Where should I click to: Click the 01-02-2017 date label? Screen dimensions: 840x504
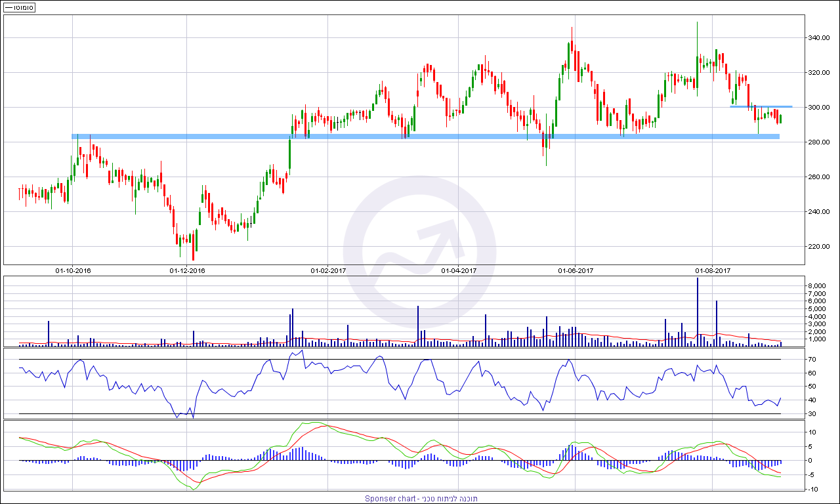point(328,270)
